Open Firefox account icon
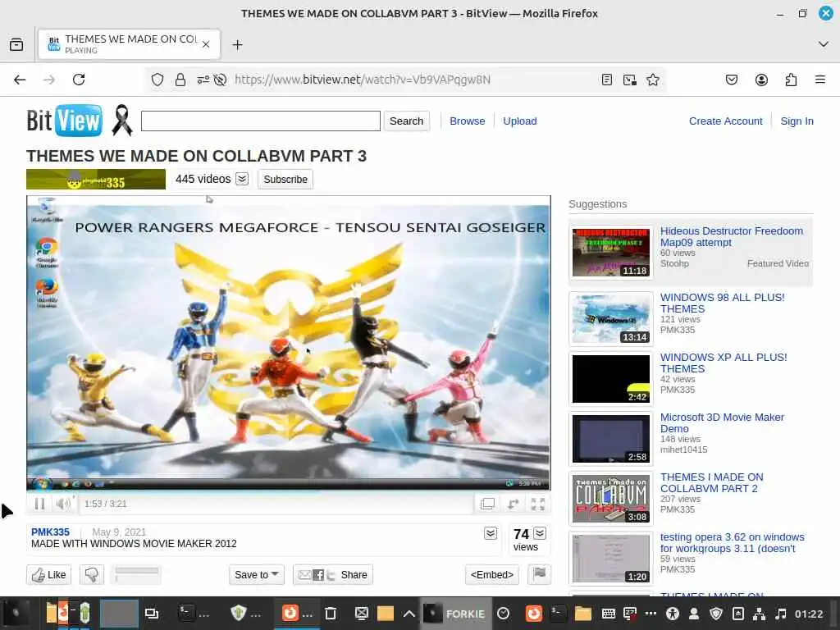Image resolution: width=840 pixels, height=630 pixels. click(x=761, y=80)
